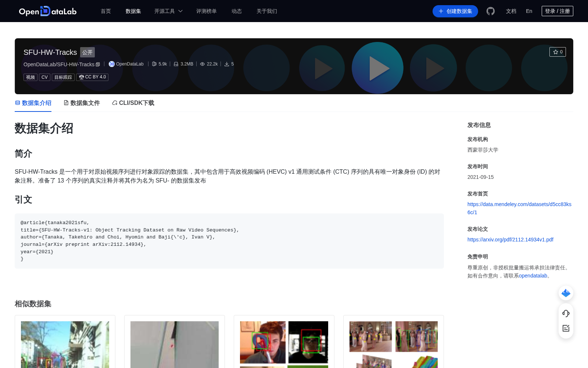Click the 西蒙菲莎大学 publisher text
The width and height of the screenshot is (588, 368).
coord(483,150)
